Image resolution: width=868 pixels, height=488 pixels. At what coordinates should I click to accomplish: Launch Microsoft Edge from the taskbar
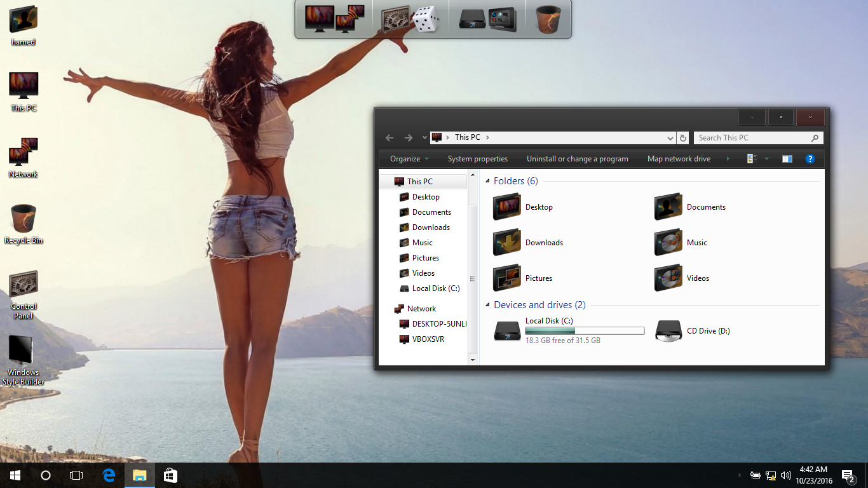click(x=109, y=475)
